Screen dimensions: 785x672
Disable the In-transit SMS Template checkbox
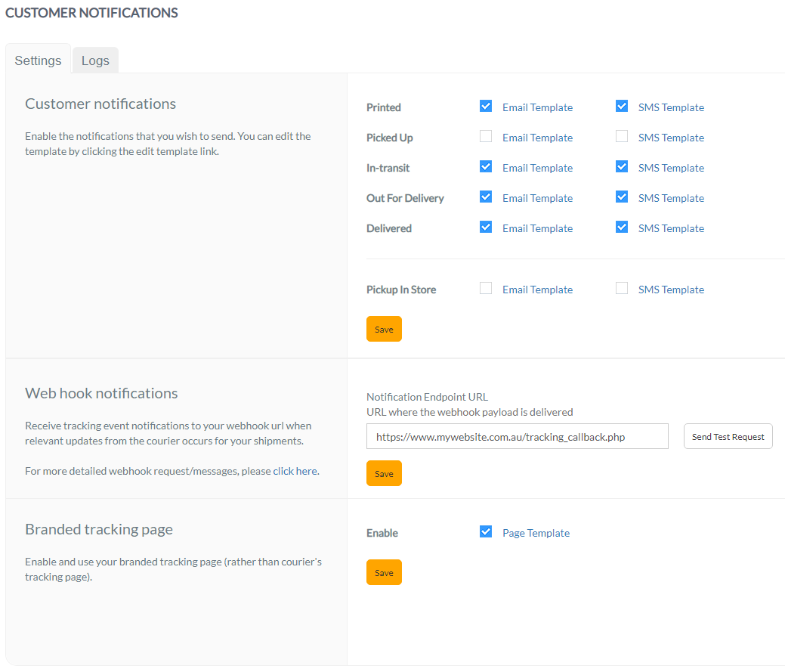click(x=621, y=166)
